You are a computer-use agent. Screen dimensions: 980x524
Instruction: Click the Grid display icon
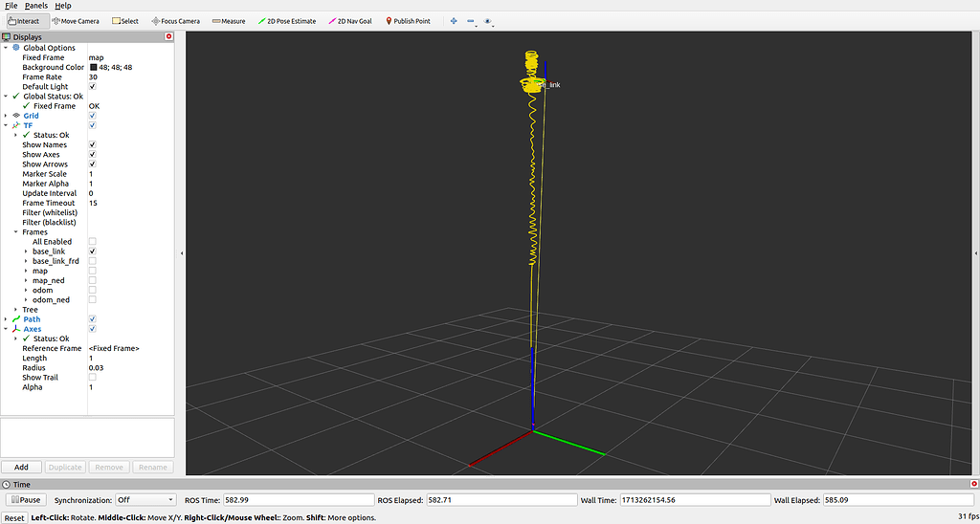tap(16, 116)
